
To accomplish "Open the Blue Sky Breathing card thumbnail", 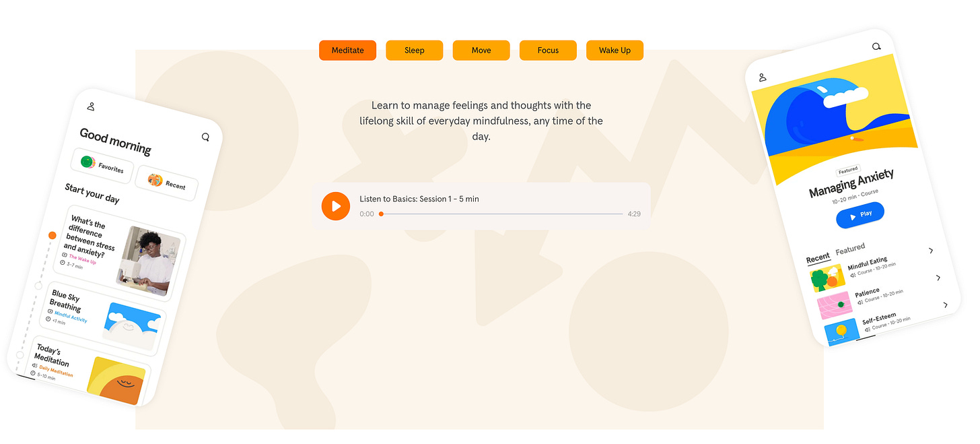I will coord(134,326).
